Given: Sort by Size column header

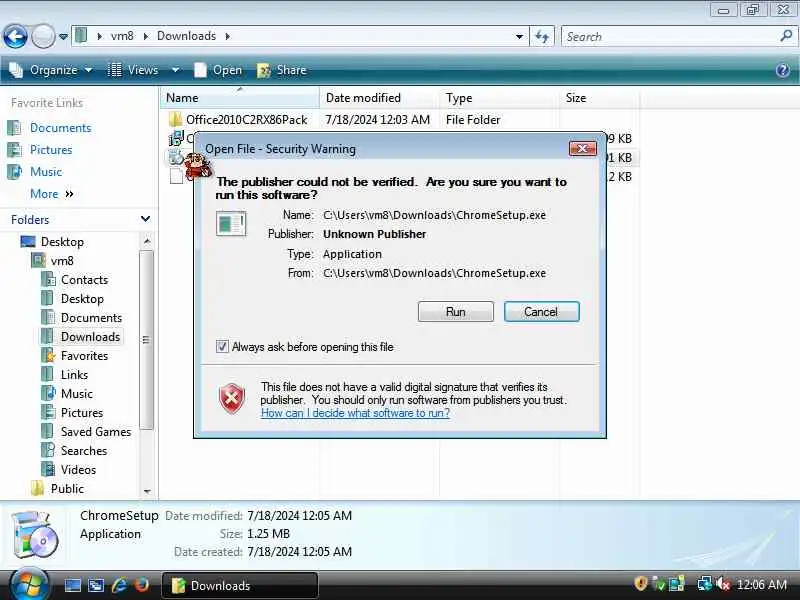Looking at the screenshot, I should click(598, 98).
